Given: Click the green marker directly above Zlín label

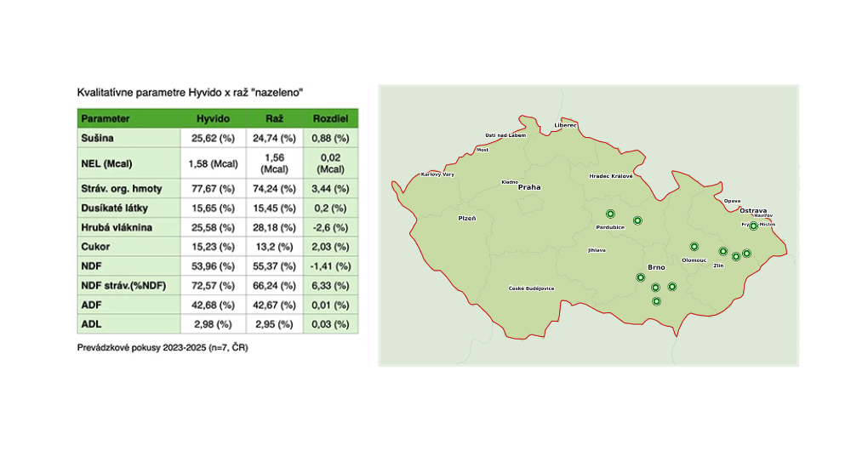Looking at the screenshot, I should (723, 251).
